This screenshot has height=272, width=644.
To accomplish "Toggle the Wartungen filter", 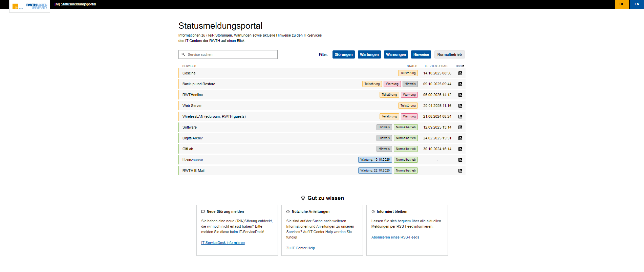I will 369,54.
